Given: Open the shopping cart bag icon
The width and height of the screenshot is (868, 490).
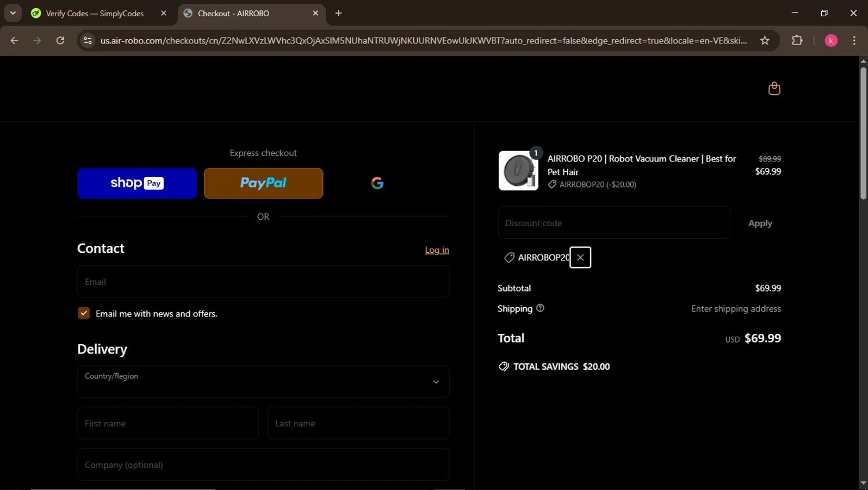Looking at the screenshot, I should coord(774,89).
